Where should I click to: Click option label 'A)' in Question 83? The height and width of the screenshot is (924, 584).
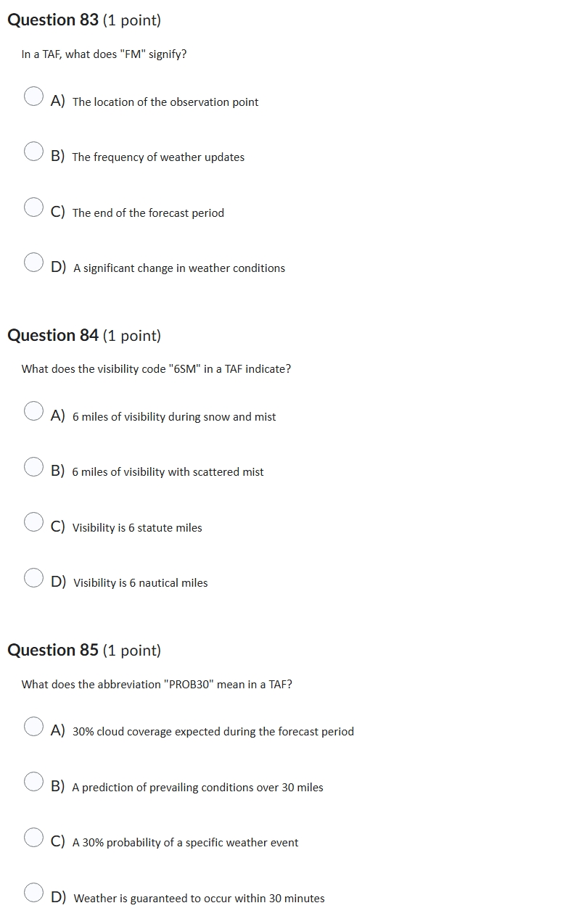pos(58,101)
